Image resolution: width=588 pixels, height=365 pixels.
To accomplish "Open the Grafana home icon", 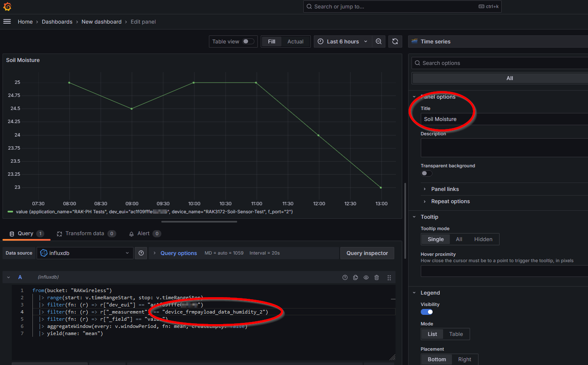I will click(7, 6).
